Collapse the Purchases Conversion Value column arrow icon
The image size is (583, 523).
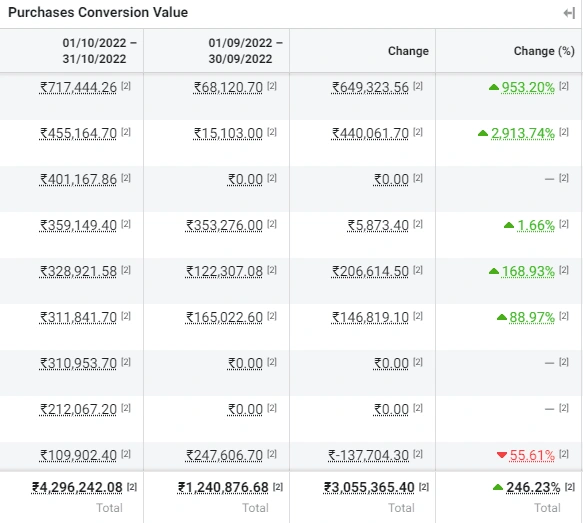[569, 13]
